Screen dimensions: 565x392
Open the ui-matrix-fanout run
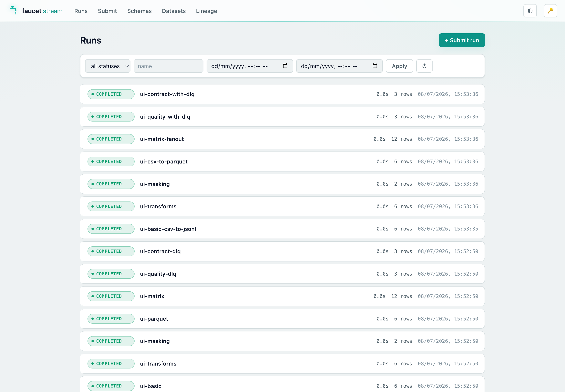pyautogui.click(x=282, y=139)
